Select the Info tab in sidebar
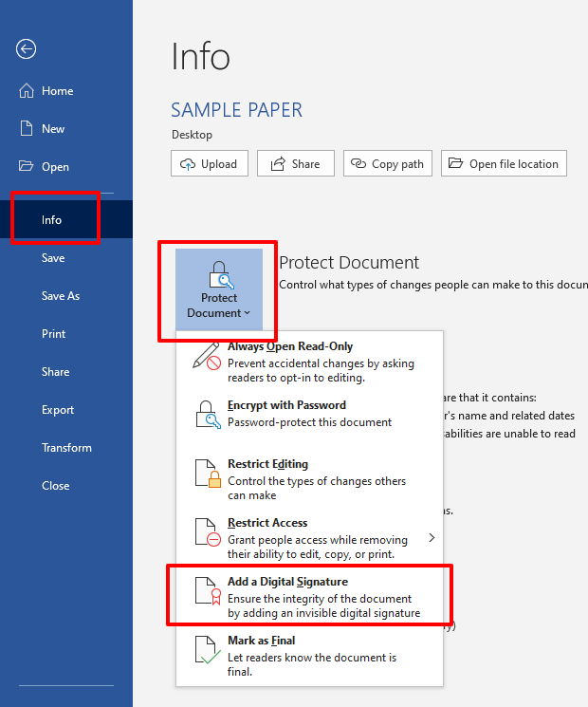This screenshot has width=588, height=707. [x=51, y=220]
